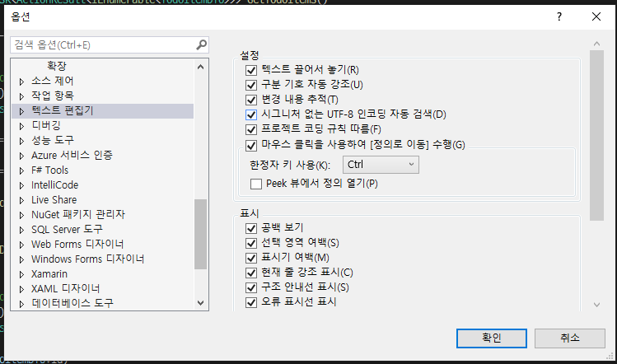Toggle 공백 보기 checkbox

click(252, 228)
